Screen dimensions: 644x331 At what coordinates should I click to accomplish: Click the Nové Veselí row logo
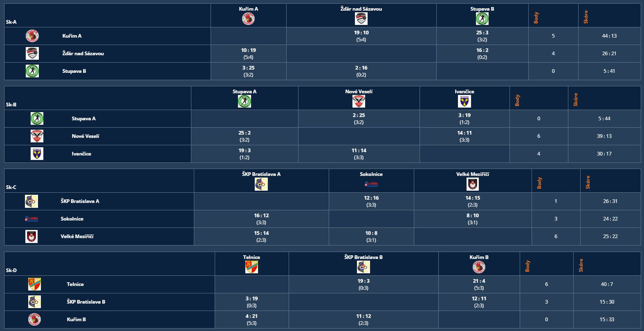(37, 136)
